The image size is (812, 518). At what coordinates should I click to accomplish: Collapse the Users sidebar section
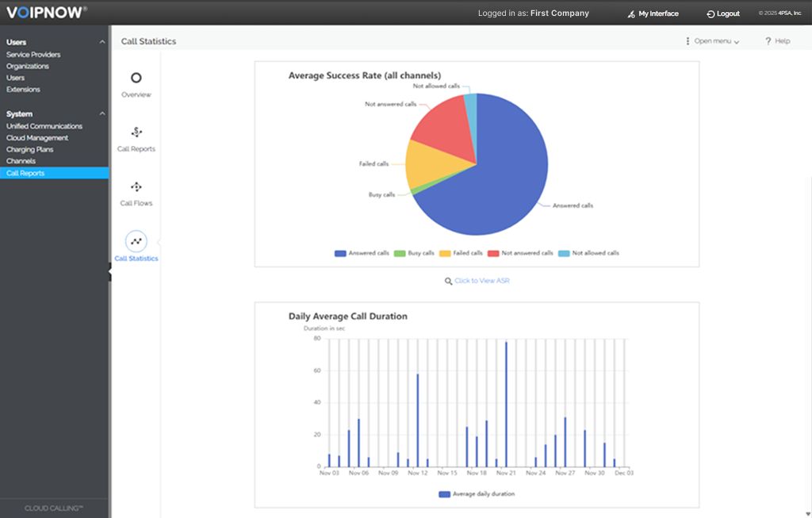click(x=102, y=42)
